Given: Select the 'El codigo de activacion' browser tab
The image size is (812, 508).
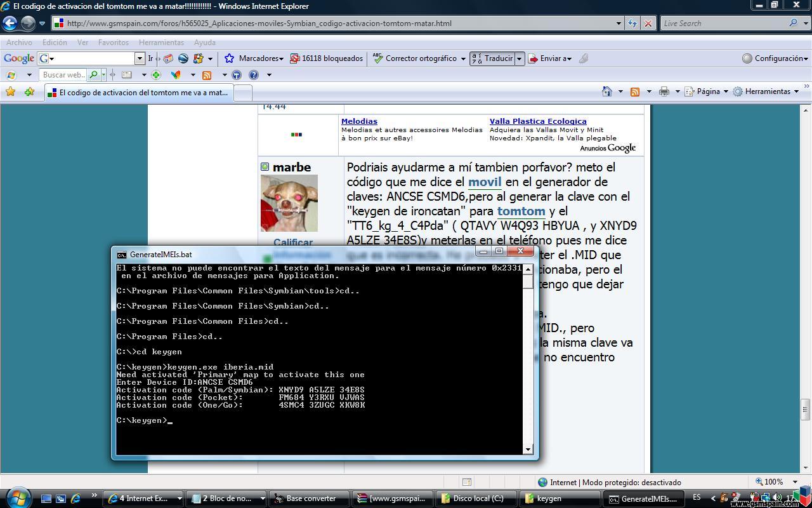Looking at the screenshot, I should 139,92.
